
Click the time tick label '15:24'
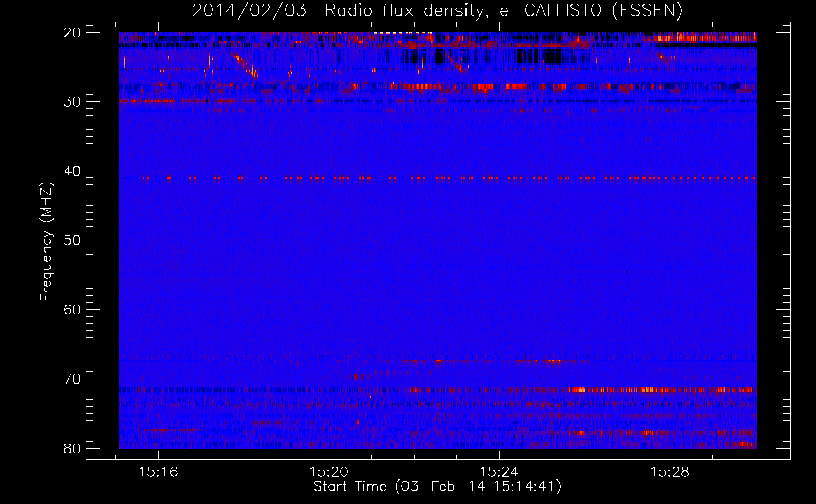tap(499, 472)
